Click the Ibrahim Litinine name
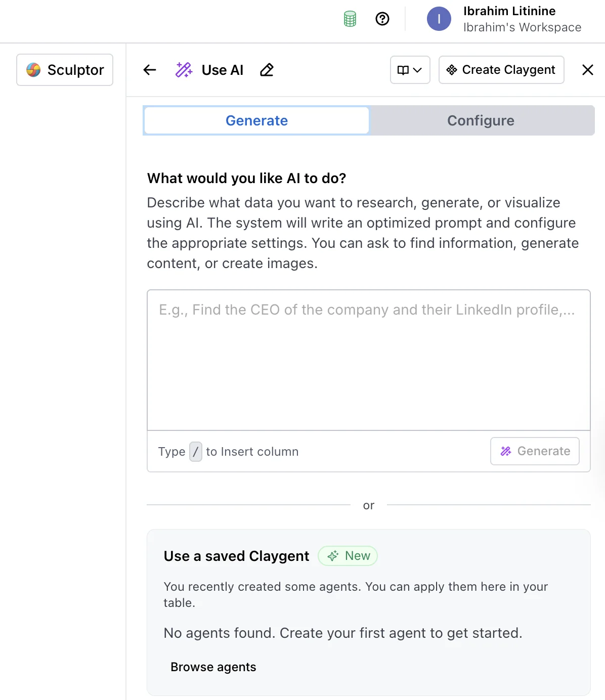The height and width of the screenshot is (700, 605). pos(509,11)
